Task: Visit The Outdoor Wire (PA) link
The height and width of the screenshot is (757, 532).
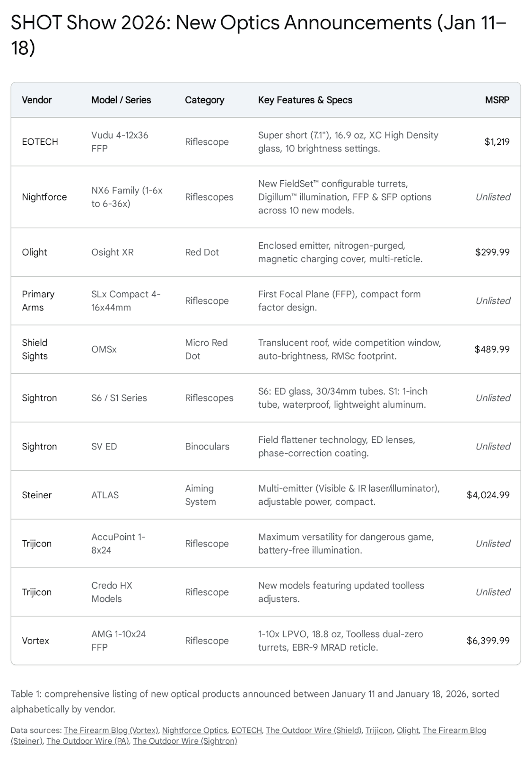Action: click(x=87, y=741)
